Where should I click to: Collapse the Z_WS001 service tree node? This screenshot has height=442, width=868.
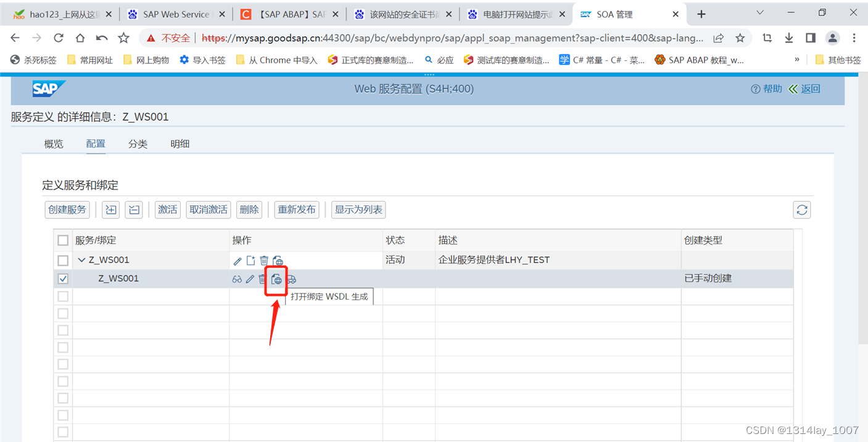[x=81, y=260]
